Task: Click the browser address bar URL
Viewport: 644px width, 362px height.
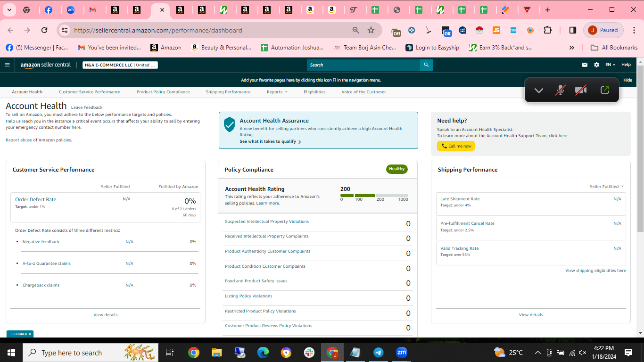Action: (x=158, y=30)
